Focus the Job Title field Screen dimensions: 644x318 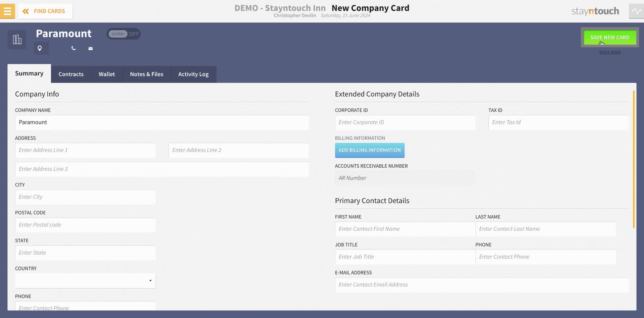(405, 257)
